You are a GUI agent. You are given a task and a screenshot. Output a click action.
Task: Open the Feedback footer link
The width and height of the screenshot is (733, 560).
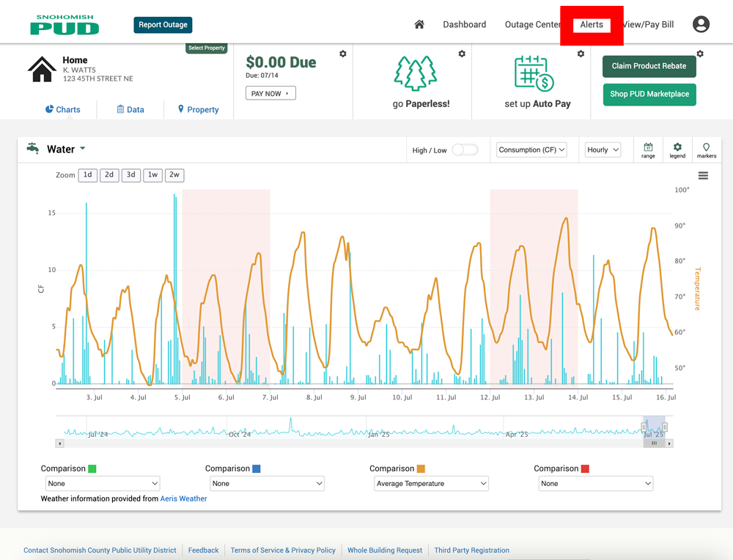coord(203,550)
